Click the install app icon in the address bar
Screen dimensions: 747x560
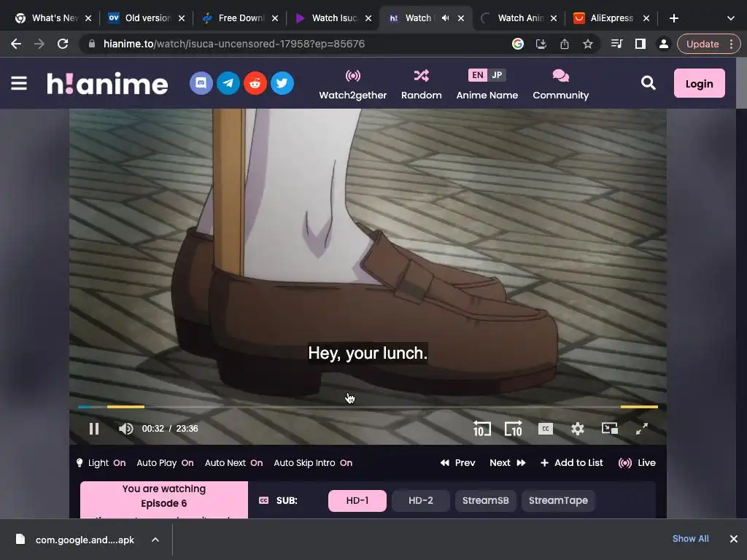pyautogui.click(x=541, y=44)
